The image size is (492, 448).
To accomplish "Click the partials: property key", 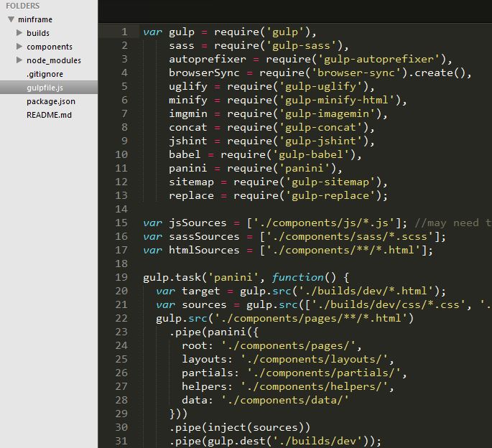I will (210, 373).
